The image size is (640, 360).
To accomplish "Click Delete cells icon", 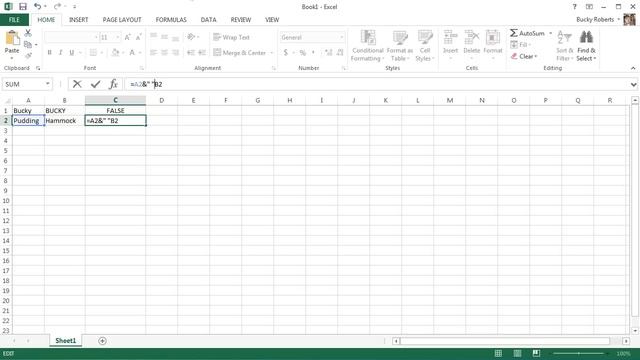I will click(471, 38).
